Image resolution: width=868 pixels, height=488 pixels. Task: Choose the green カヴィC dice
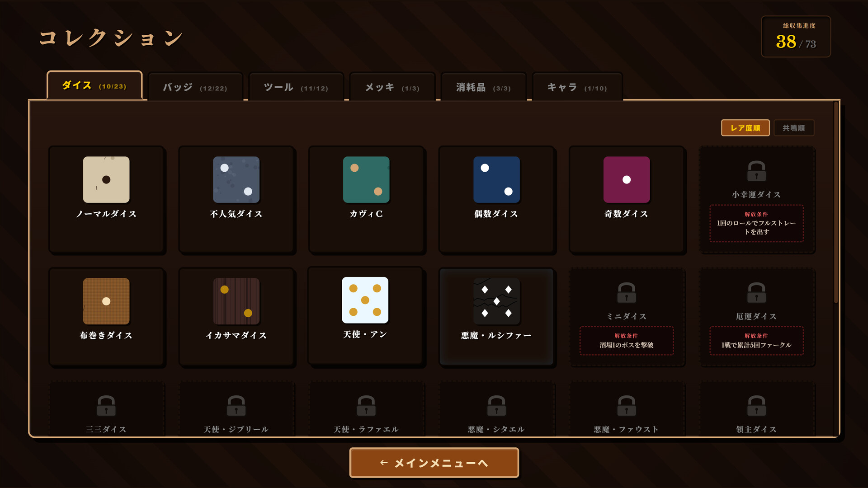(366, 179)
